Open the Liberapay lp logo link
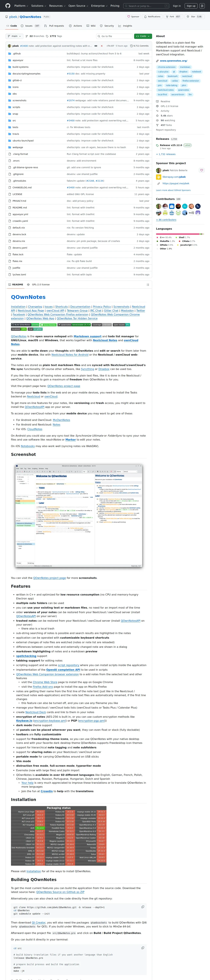The width and height of the screenshot is (210, 980). tap(158, 177)
